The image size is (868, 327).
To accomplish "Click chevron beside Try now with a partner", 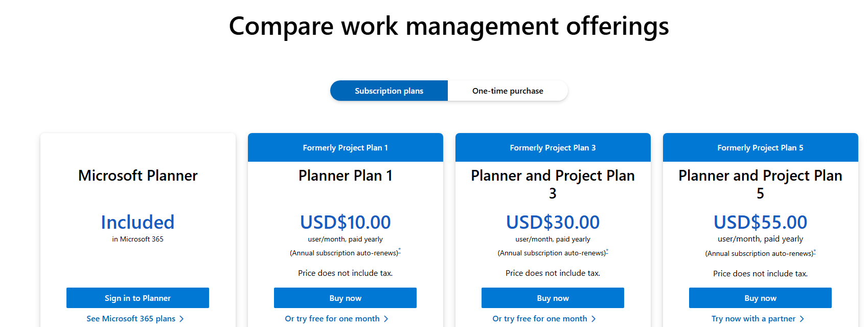I will click(802, 319).
